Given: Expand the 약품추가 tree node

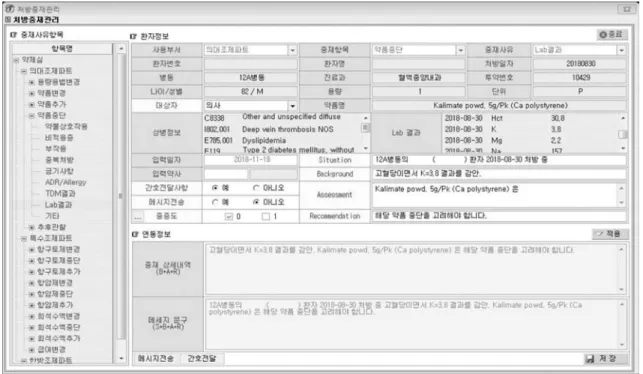Looking at the screenshot, I should [32, 104].
